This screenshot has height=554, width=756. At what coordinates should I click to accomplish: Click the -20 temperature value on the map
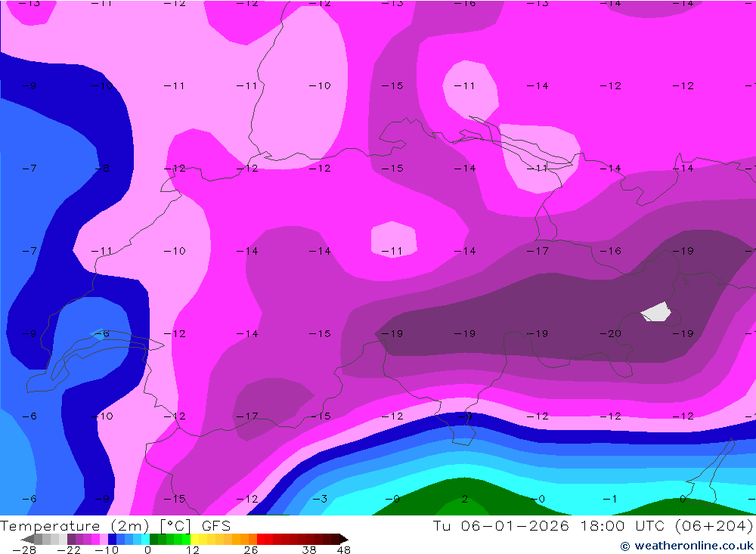tap(610, 333)
